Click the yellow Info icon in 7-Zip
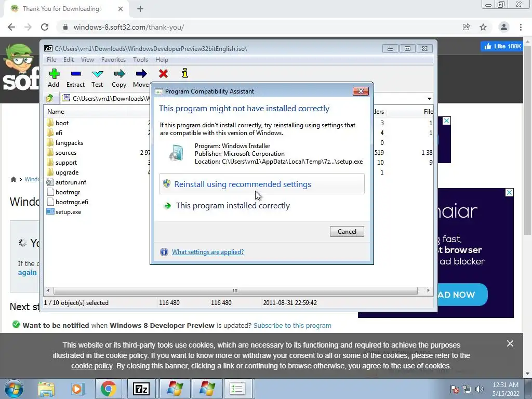 tap(184, 73)
